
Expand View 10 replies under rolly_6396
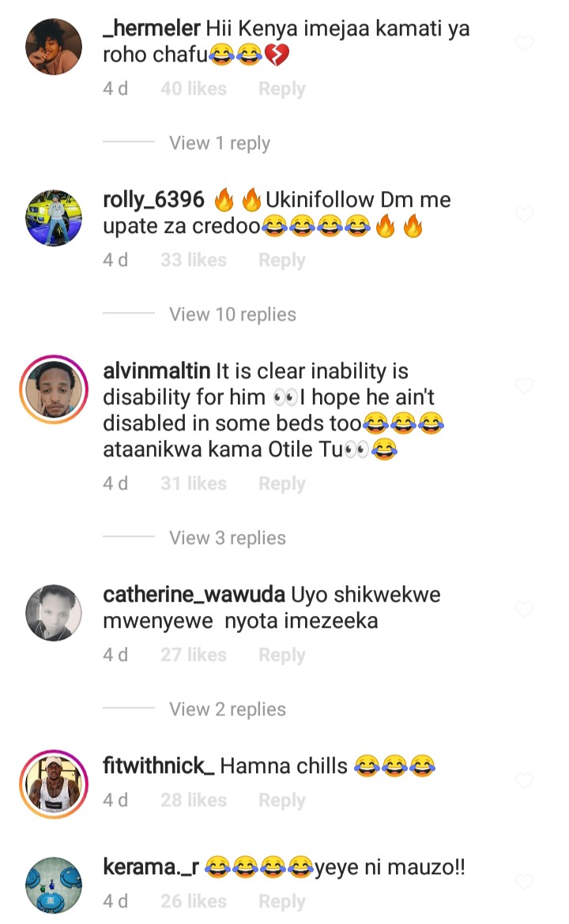pos(232,314)
